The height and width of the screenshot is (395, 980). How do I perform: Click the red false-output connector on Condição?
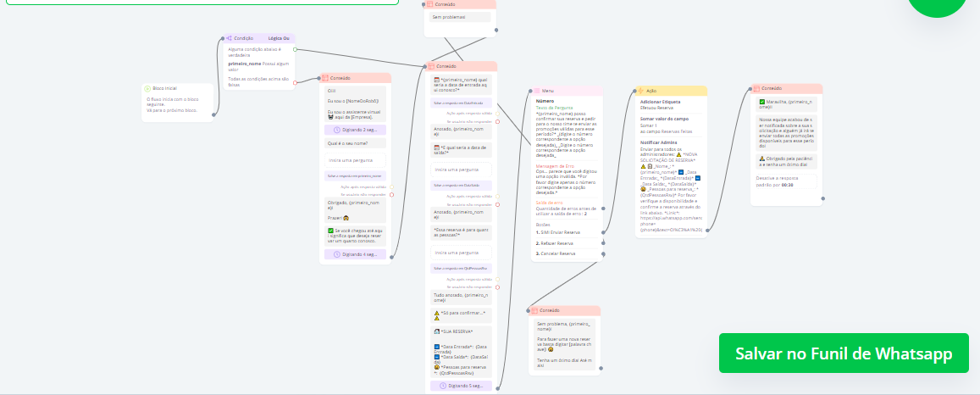coord(294,82)
